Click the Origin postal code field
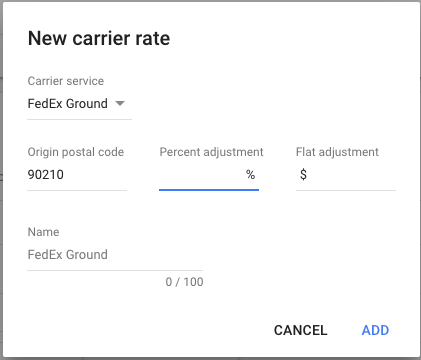The height and width of the screenshot is (360, 421). pyautogui.click(x=77, y=175)
